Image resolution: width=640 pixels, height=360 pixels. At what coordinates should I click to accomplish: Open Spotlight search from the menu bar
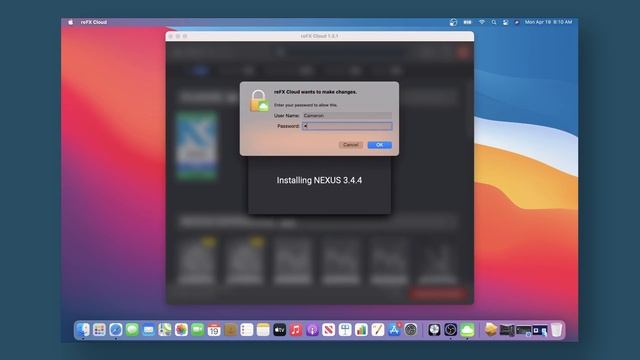pos(494,22)
